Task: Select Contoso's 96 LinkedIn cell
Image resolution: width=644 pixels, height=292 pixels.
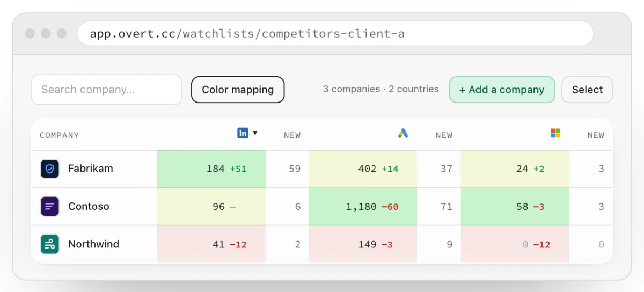Action: (211, 207)
